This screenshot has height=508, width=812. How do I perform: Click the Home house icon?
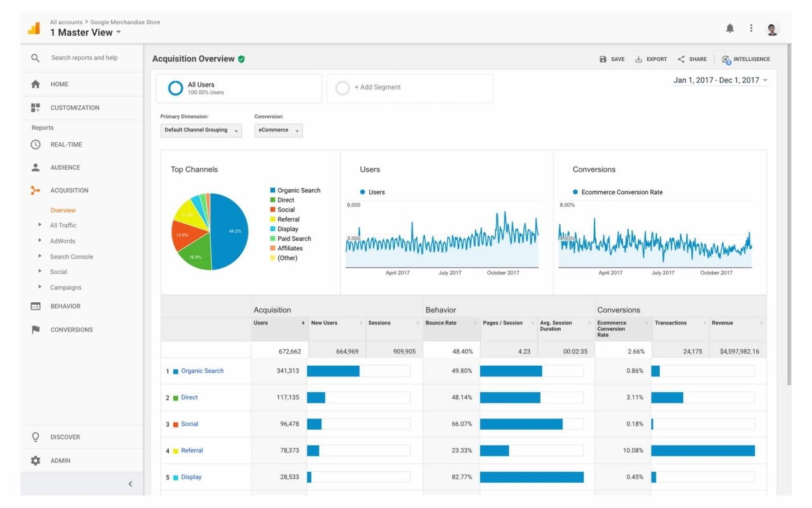[x=36, y=84]
